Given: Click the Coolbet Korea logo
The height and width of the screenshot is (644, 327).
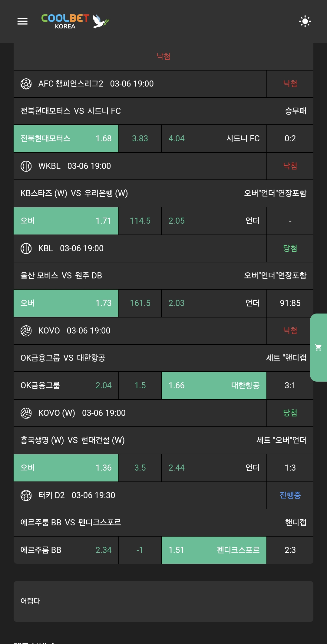Looking at the screenshot, I should click(x=75, y=21).
